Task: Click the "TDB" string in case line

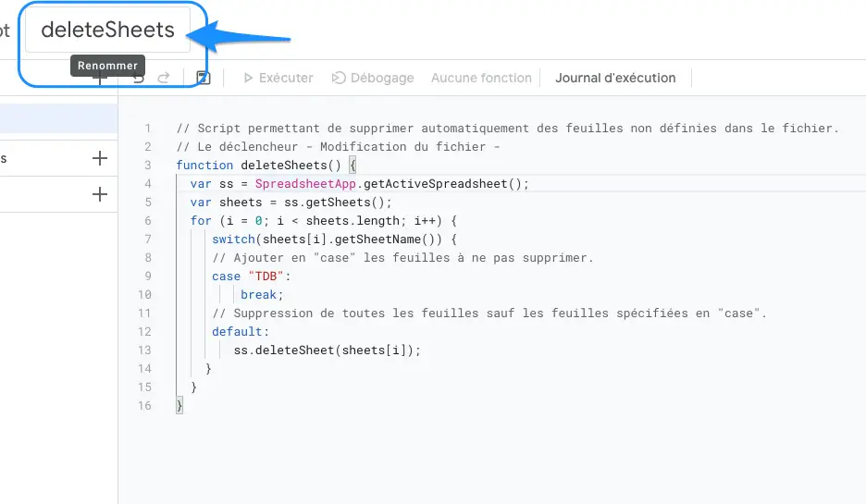Action: [266, 276]
